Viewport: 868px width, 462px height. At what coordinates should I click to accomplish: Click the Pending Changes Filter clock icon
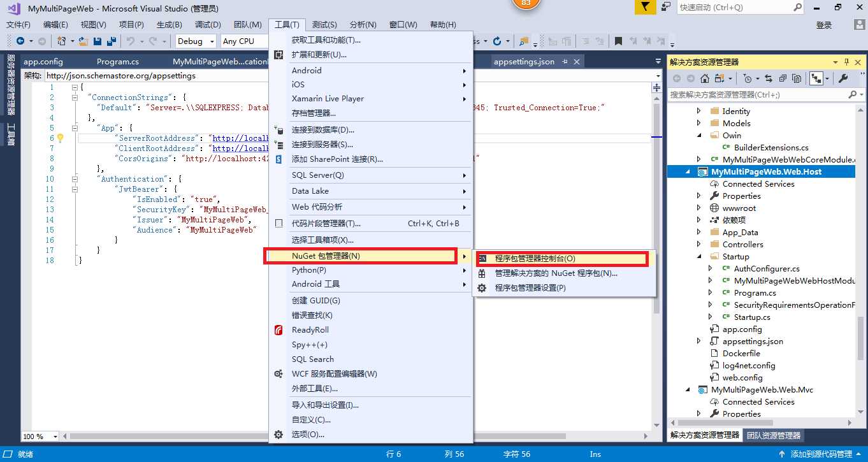coord(747,78)
